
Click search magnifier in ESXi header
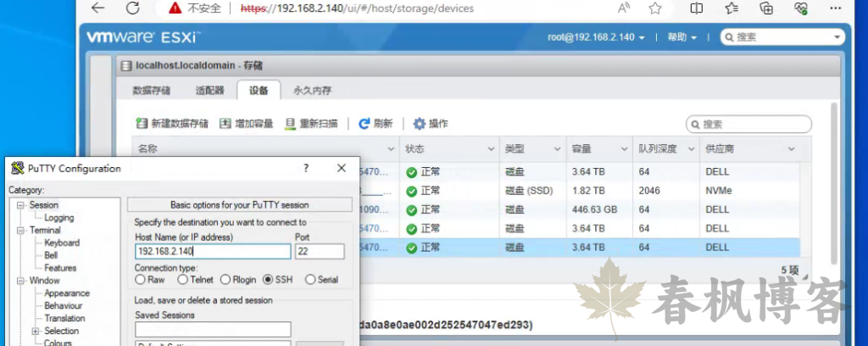point(730,37)
